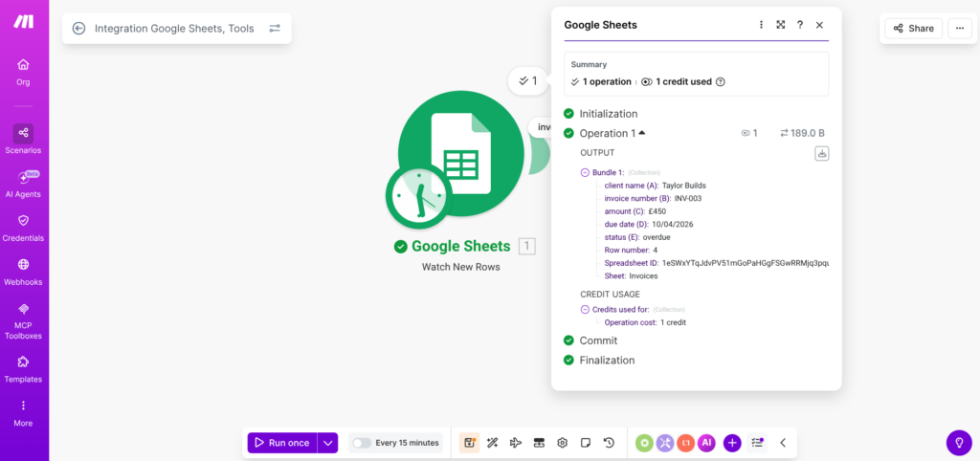
Task: Collapse Credits used for collection
Action: coord(585,309)
